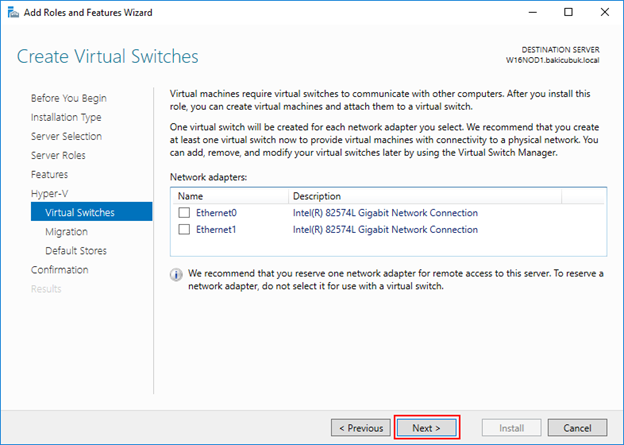This screenshot has height=445, width=624.
Task: Select the Features step in the sidebar
Action: click(49, 175)
